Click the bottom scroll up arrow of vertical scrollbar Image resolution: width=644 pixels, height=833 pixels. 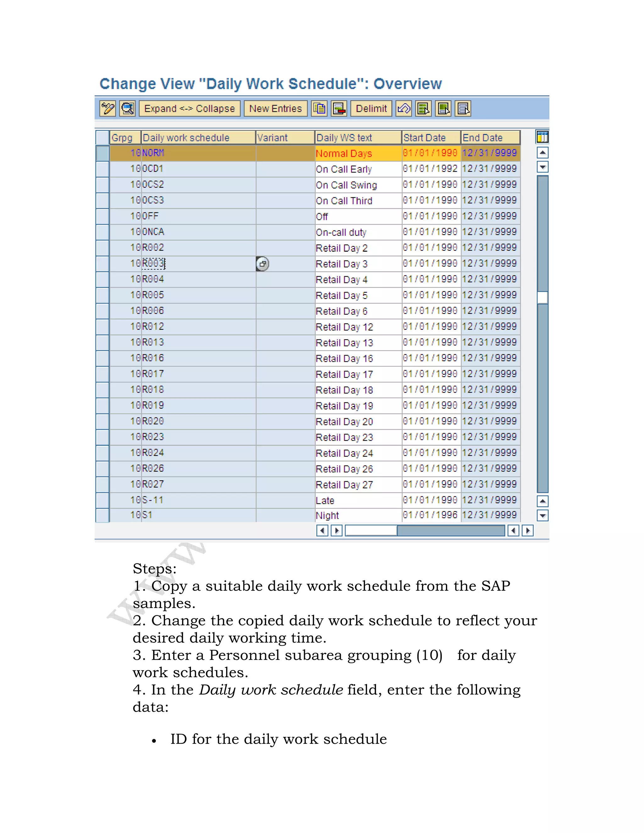tap(542, 501)
